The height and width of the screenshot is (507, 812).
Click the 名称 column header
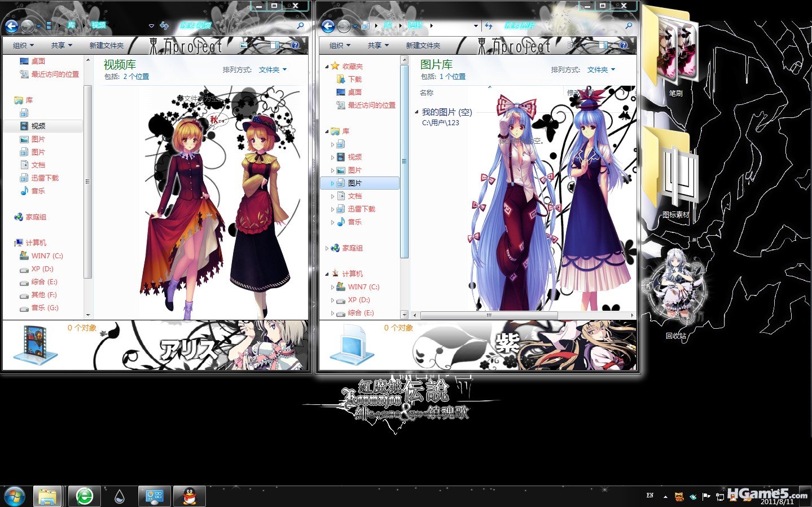[x=427, y=92]
